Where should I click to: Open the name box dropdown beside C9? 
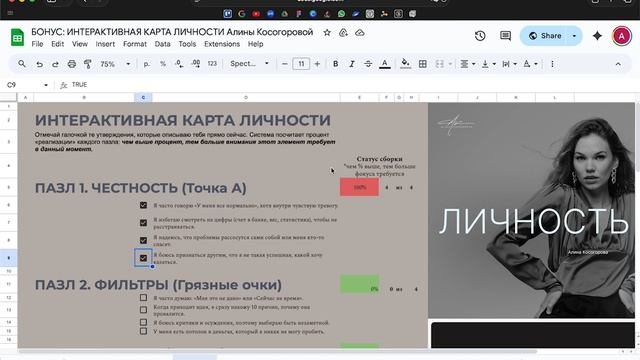tap(46, 85)
